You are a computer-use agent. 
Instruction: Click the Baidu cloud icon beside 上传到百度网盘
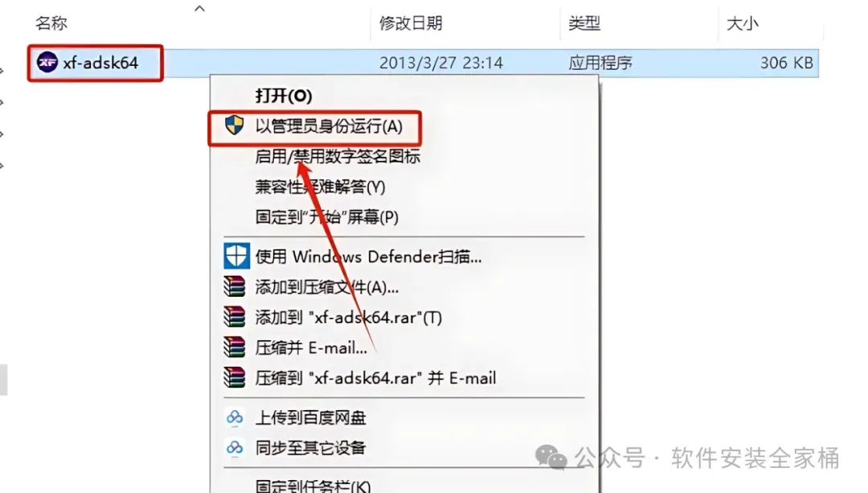(x=235, y=417)
